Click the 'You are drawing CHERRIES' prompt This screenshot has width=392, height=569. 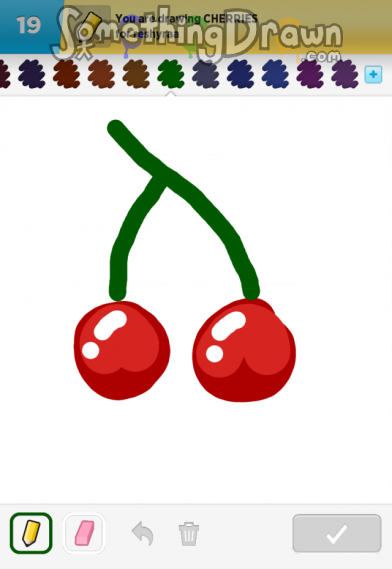(x=187, y=18)
